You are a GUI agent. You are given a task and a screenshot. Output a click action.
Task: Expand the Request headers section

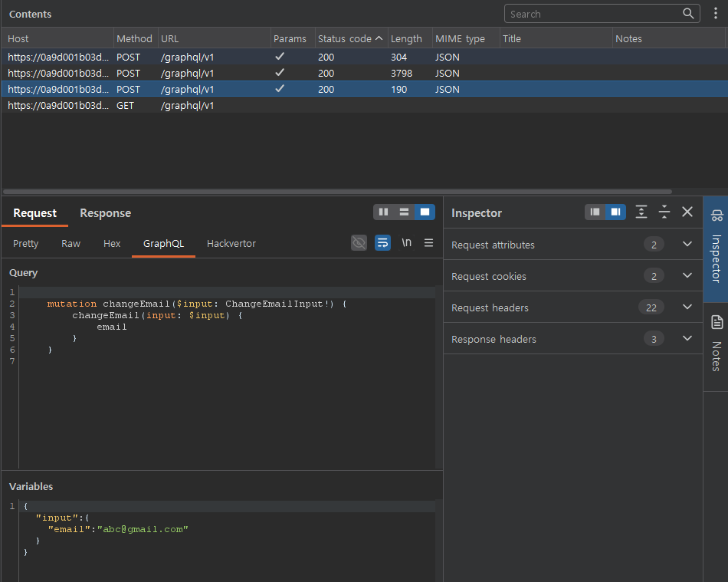click(687, 307)
